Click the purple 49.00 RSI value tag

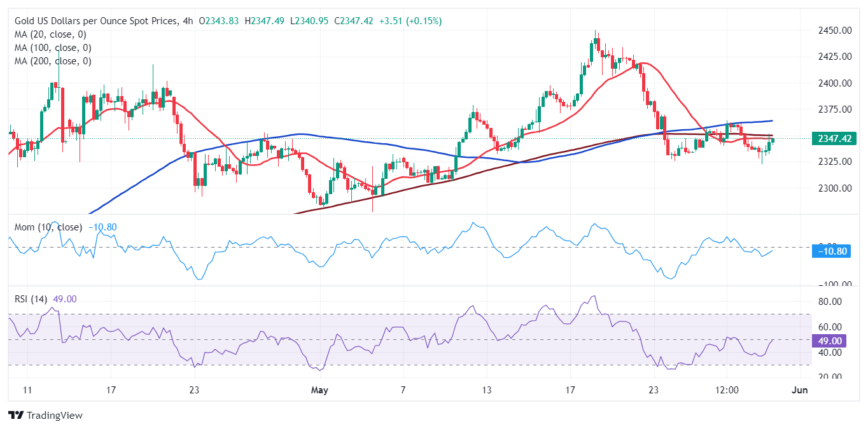tap(829, 342)
